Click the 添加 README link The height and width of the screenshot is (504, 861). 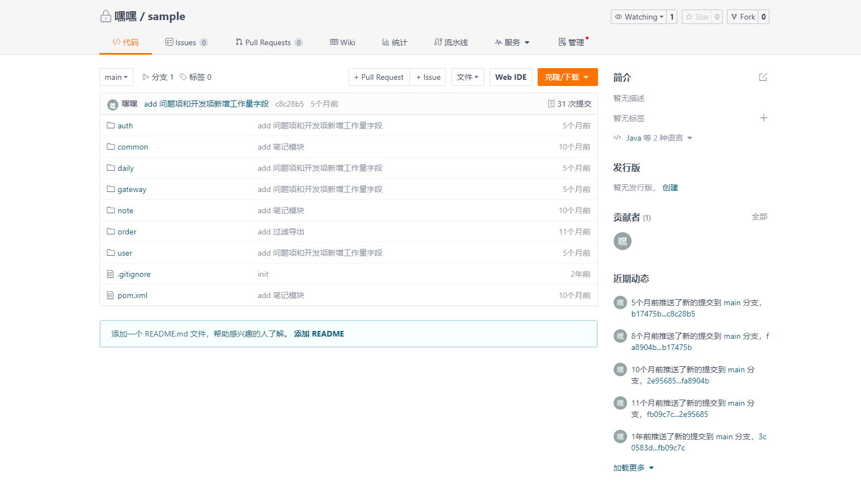click(319, 334)
